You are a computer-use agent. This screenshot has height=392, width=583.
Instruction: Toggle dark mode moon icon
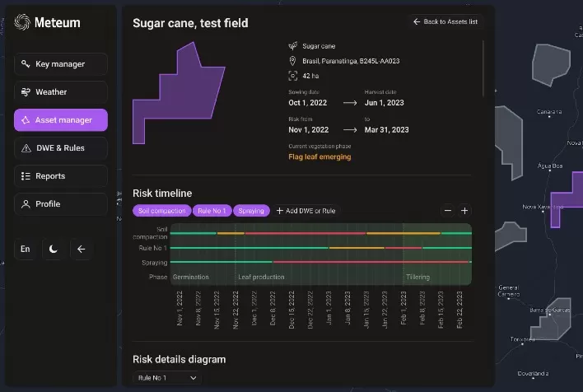(54, 249)
